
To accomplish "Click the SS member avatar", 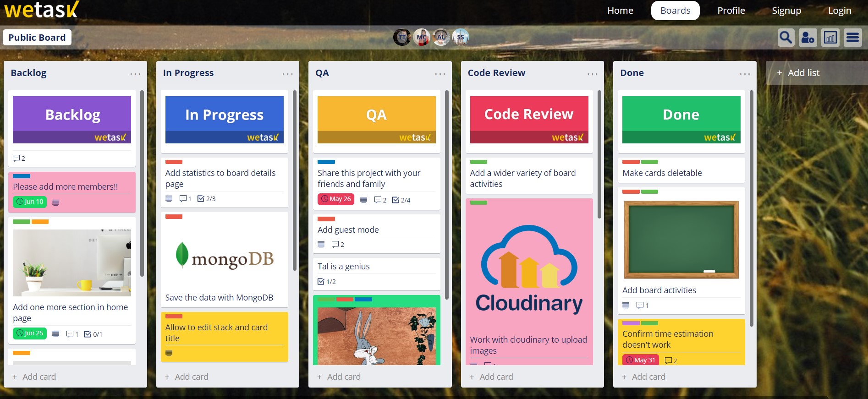I will click(x=461, y=37).
